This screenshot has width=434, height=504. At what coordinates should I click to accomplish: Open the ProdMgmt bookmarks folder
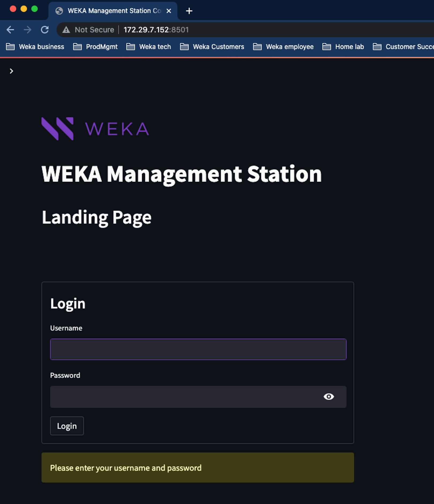[95, 47]
